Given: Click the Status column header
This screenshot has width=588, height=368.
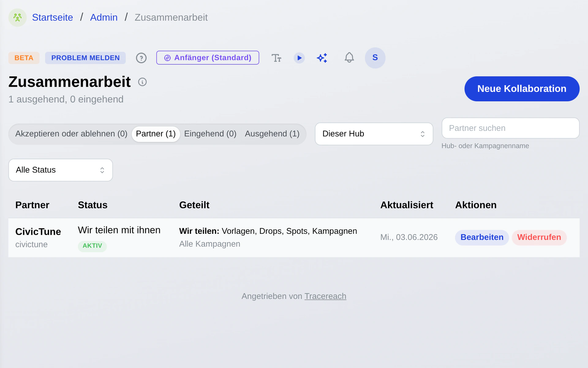Looking at the screenshot, I should (92, 205).
